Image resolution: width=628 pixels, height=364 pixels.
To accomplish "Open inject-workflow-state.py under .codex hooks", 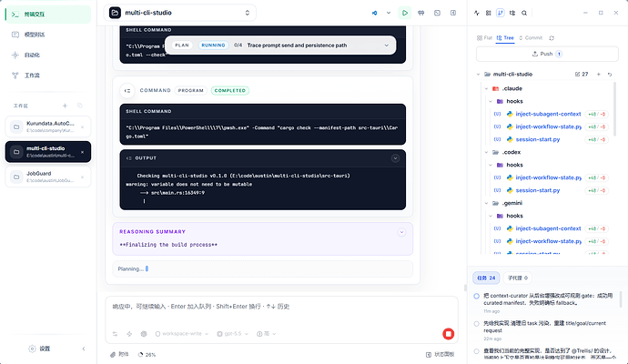I will [x=548, y=177].
